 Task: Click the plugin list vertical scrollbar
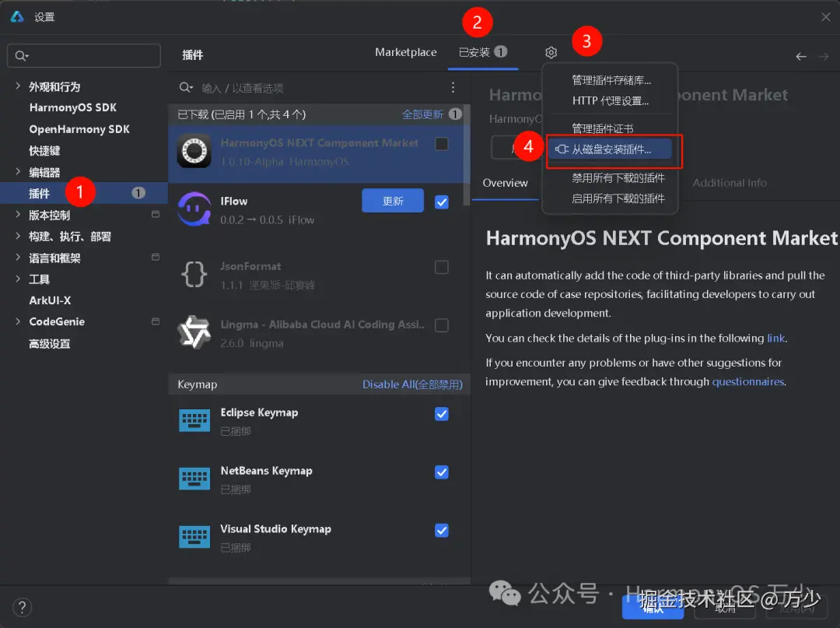[467, 156]
